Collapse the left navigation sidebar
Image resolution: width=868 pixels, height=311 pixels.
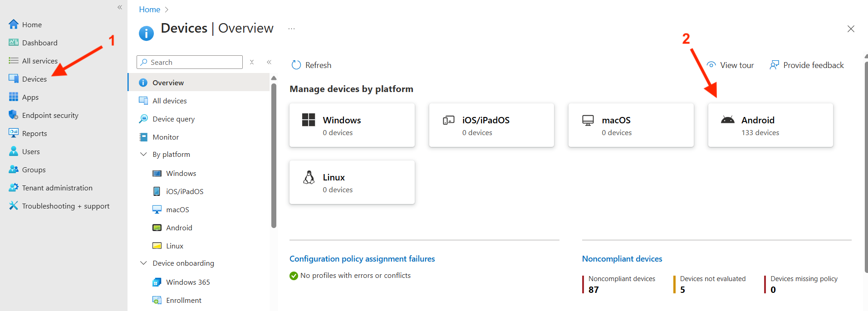(x=120, y=7)
